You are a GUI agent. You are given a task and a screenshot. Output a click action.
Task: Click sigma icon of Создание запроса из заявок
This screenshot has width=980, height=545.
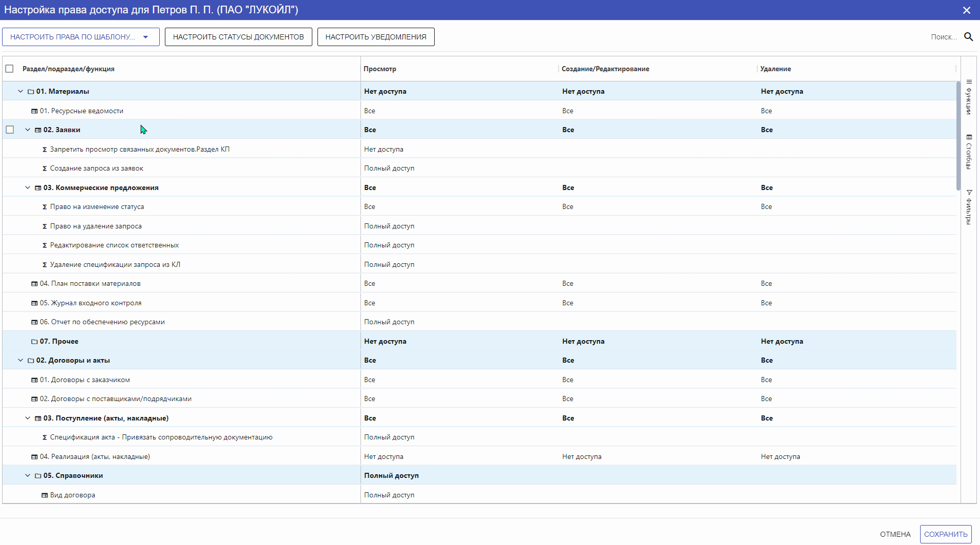[45, 169]
